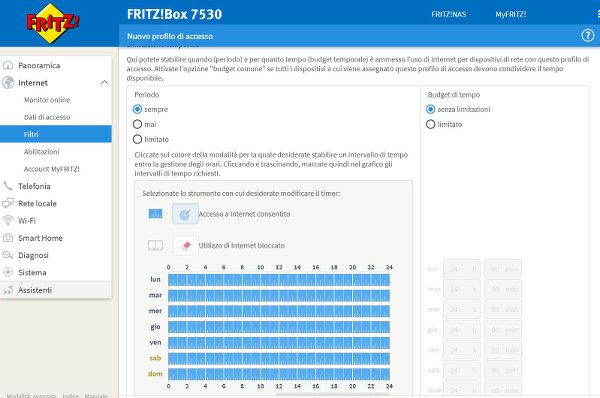Select the Internet blocked eraser tool
Viewport: 600px width, 398px height.
(185, 245)
